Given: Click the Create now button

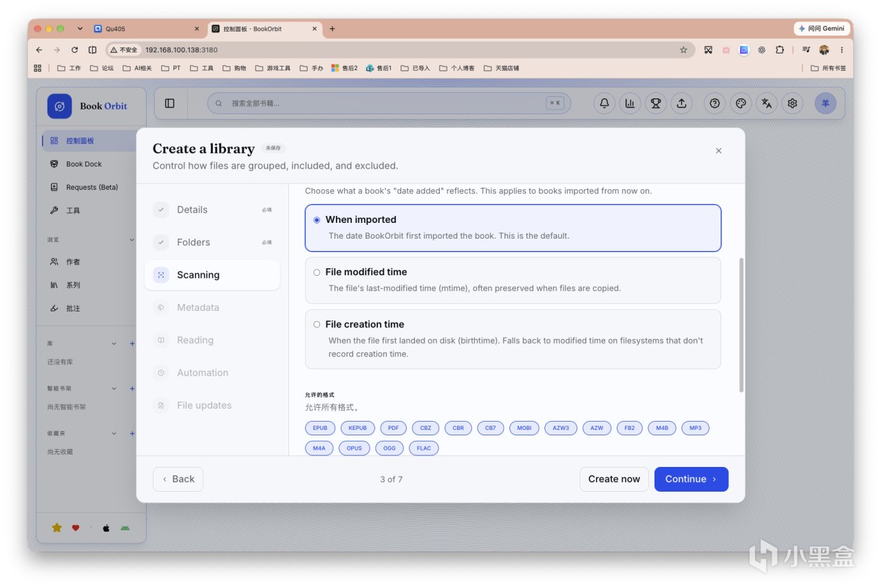Looking at the screenshot, I should click(x=614, y=479).
